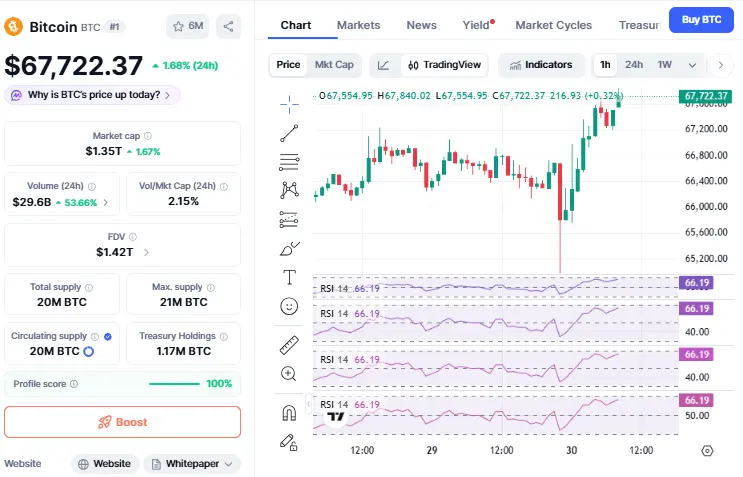
Task: Select the brush drawing tool
Action: pos(289,249)
